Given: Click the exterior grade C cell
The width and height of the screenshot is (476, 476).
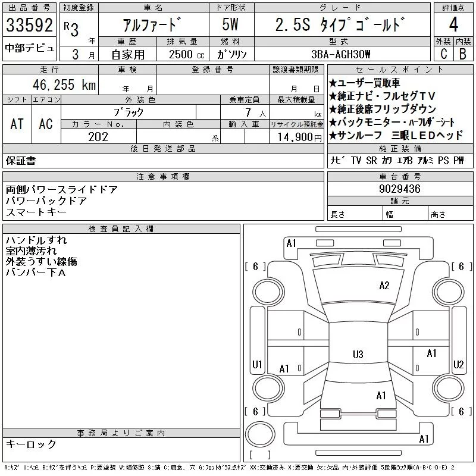Looking at the screenshot, I should coord(443,54).
